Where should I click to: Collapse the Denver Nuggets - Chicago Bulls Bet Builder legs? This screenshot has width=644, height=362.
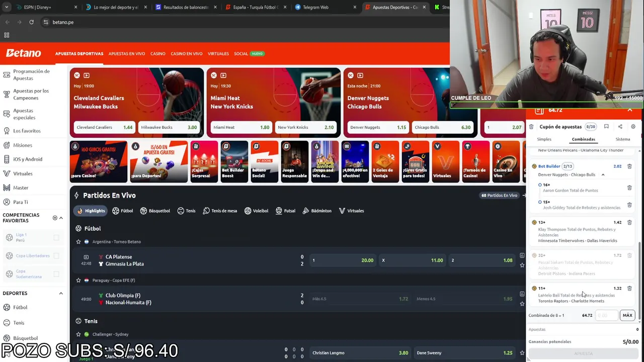(x=603, y=175)
